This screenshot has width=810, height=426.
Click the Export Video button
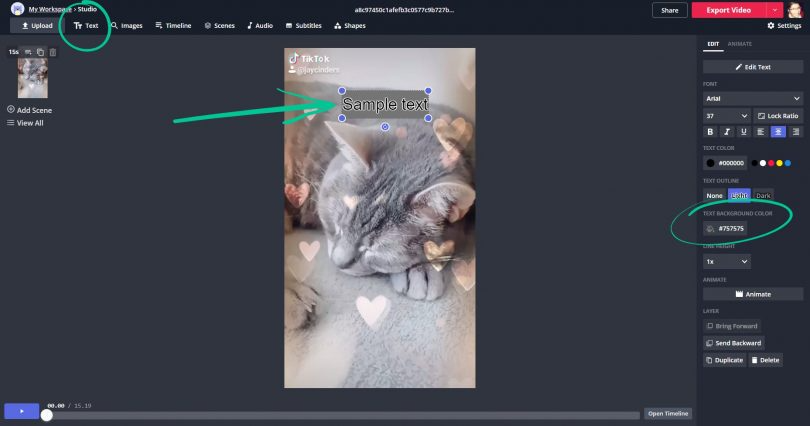[728, 10]
